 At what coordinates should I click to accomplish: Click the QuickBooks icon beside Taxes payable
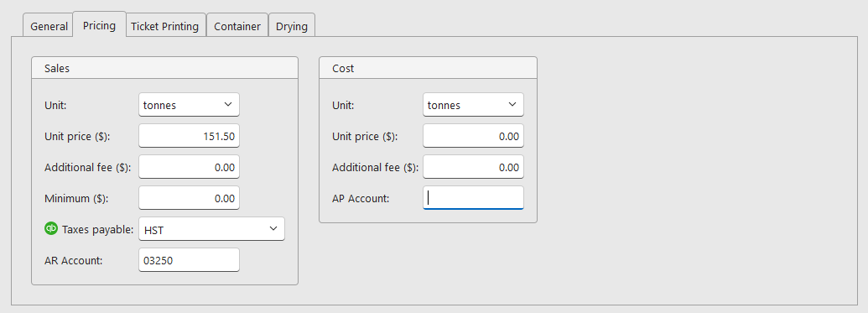pyautogui.click(x=51, y=228)
